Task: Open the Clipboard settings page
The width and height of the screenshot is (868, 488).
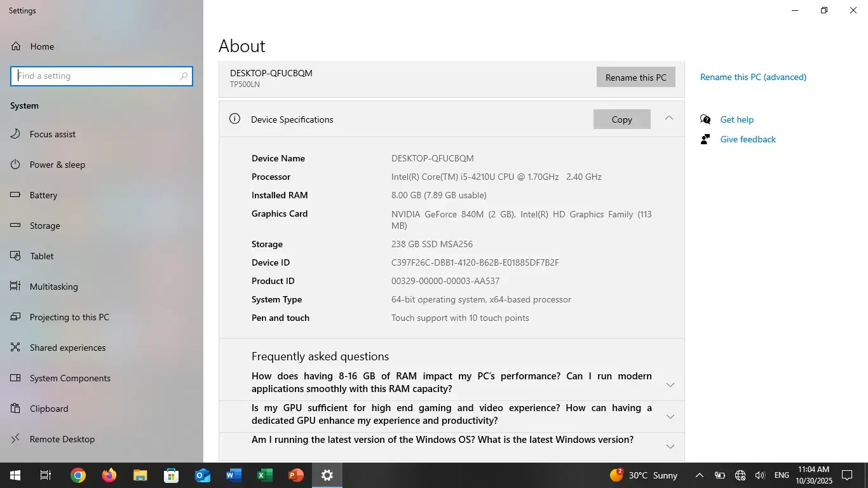Action: (x=48, y=409)
